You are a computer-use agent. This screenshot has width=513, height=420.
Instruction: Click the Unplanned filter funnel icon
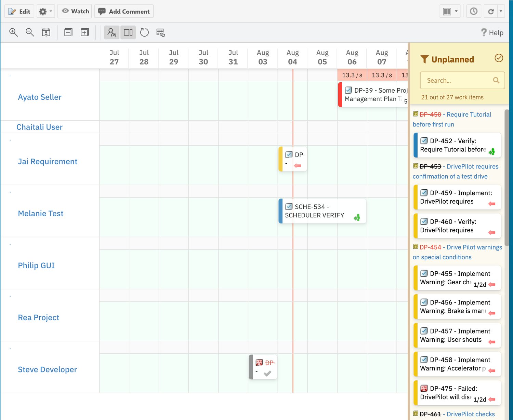coord(424,59)
